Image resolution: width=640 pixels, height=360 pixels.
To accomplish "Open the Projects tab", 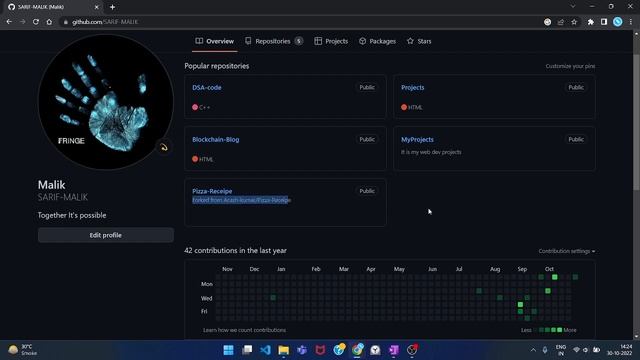I will pyautogui.click(x=331, y=41).
